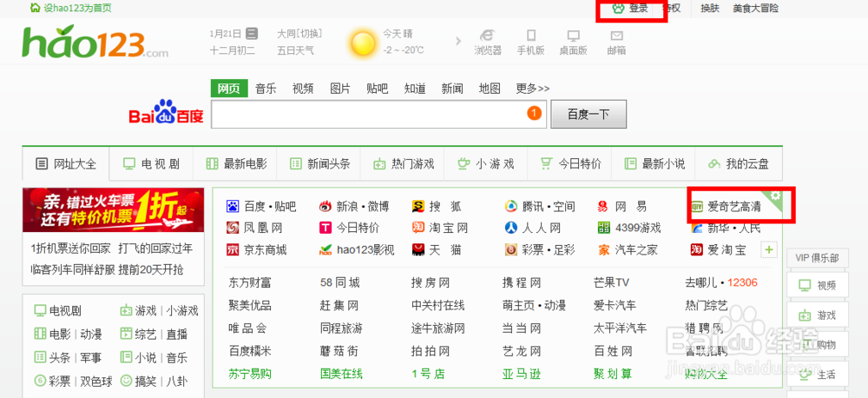The height and width of the screenshot is (398, 868).
Task: Open the 桌面版 monitor icon
Action: point(573,36)
